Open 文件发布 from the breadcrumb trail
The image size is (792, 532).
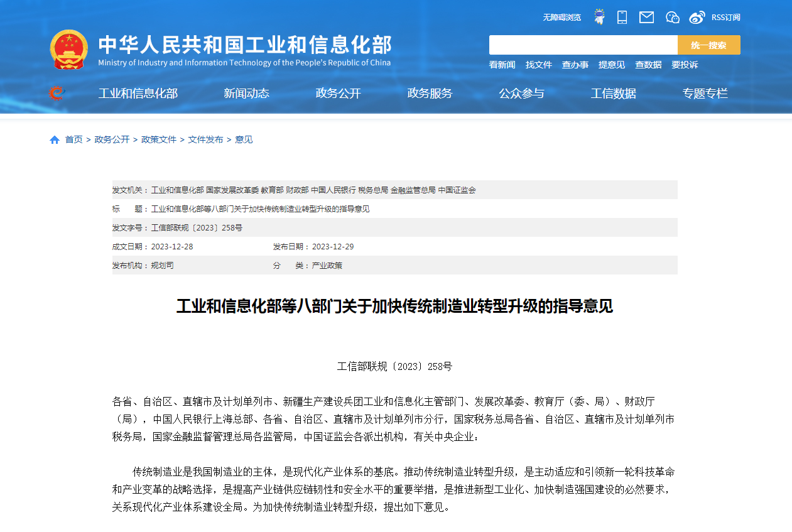[207, 139]
